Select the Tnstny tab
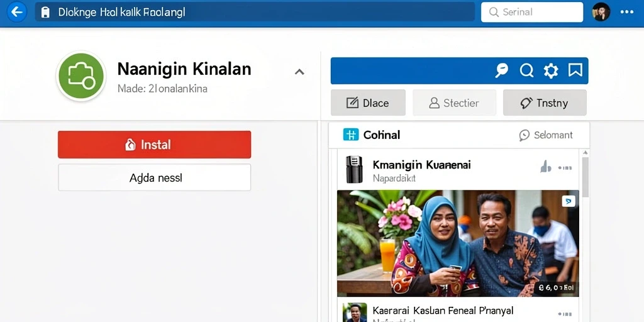This screenshot has height=322, width=644. tap(545, 103)
